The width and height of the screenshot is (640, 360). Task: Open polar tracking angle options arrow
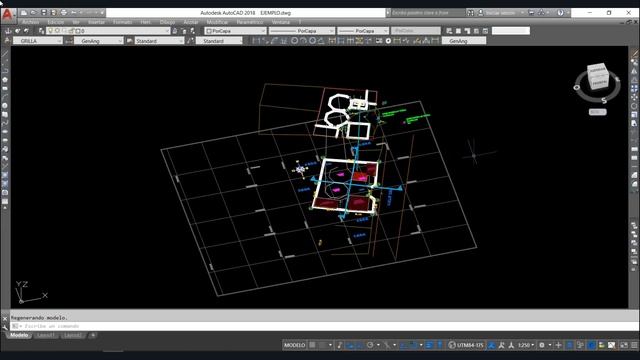378,345
